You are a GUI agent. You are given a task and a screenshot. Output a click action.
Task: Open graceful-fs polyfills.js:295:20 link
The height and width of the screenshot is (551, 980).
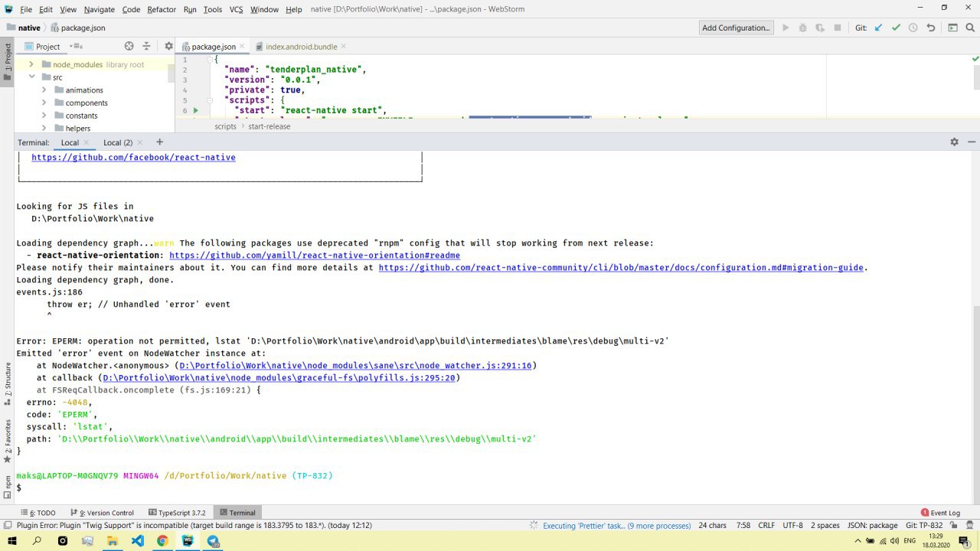[x=279, y=378]
